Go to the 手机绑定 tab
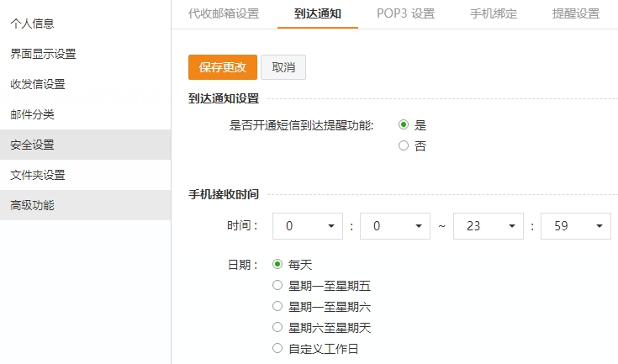This screenshot has width=618, height=364. click(x=494, y=13)
